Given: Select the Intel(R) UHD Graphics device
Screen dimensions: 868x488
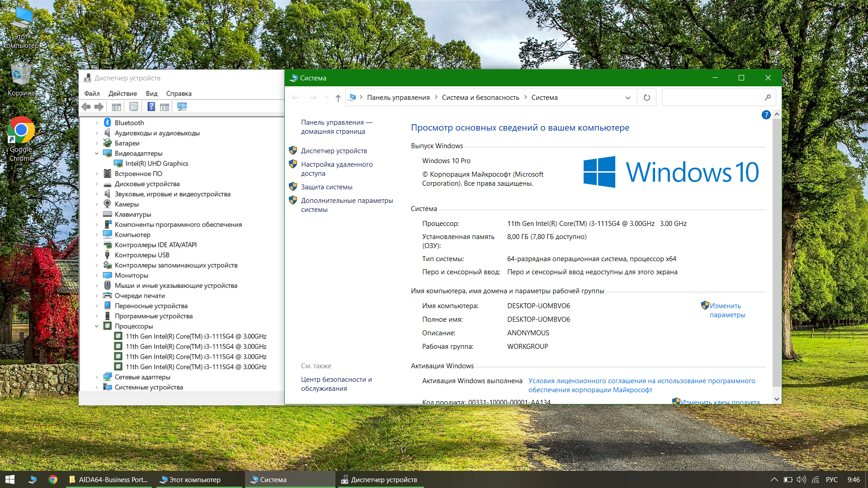Looking at the screenshot, I should [156, 164].
